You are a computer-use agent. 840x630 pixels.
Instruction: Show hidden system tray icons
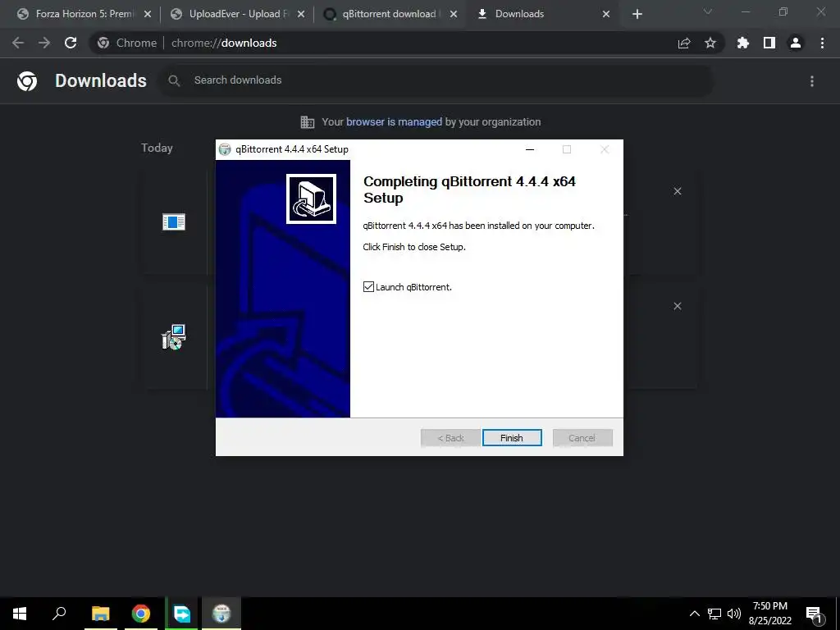(x=694, y=614)
